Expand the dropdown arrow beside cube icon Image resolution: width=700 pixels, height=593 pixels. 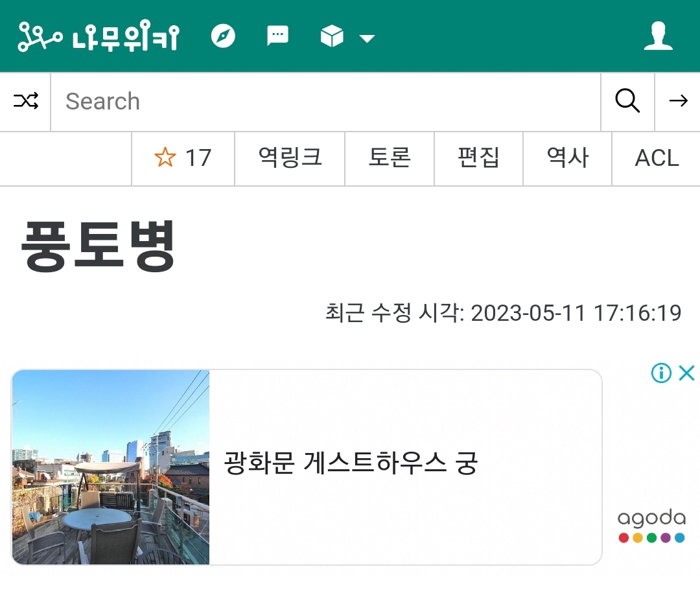(x=367, y=38)
